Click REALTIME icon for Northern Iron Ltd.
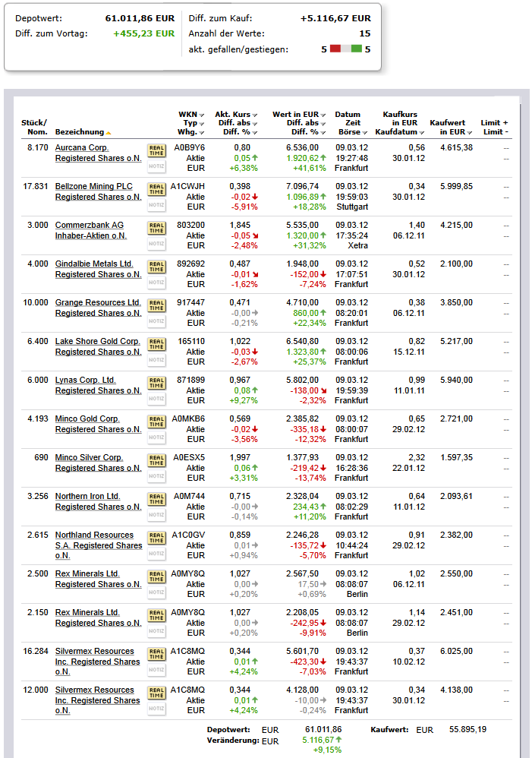 click(x=156, y=499)
